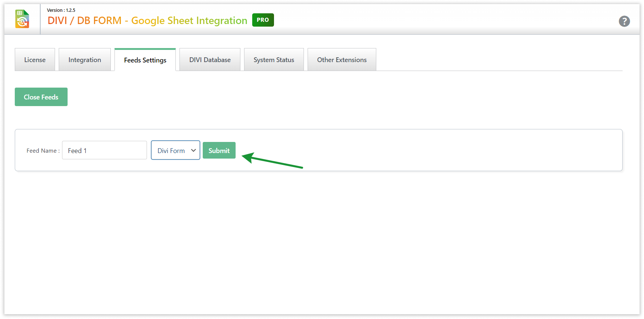Switch to the License tab
Viewport: 644px width, 319px height.
[x=35, y=60]
